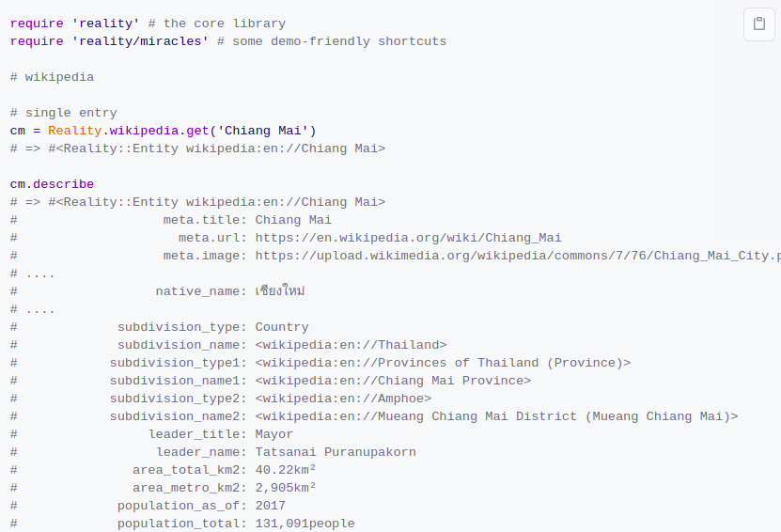This screenshot has width=781, height=532.
Task: Click the area_metro_km2 value 2,905km²
Action: [286, 488]
